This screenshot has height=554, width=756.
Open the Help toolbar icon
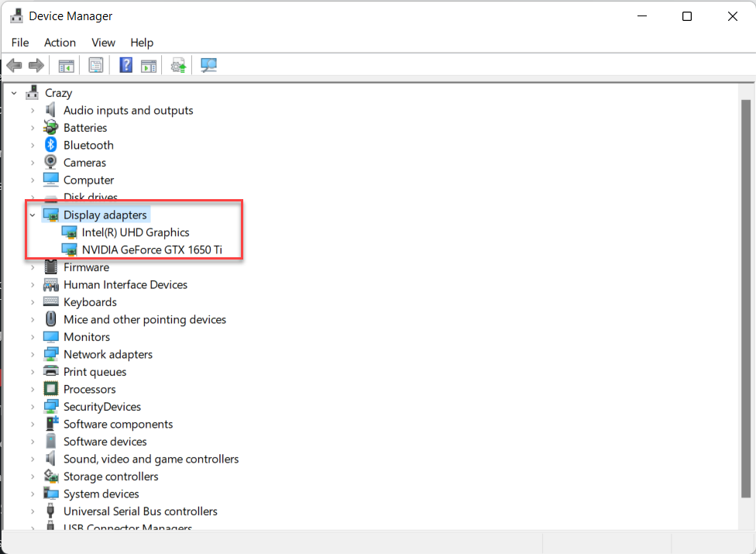[125, 66]
